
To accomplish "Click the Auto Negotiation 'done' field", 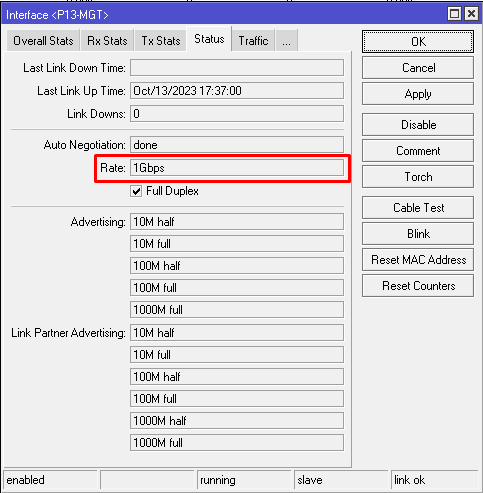I will point(237,145).
